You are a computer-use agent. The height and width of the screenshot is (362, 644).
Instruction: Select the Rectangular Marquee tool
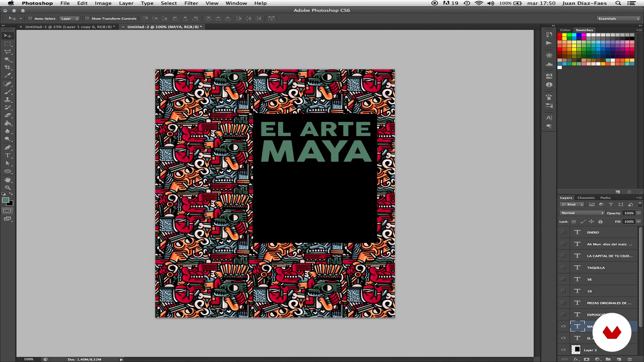[x=7, y=44]
